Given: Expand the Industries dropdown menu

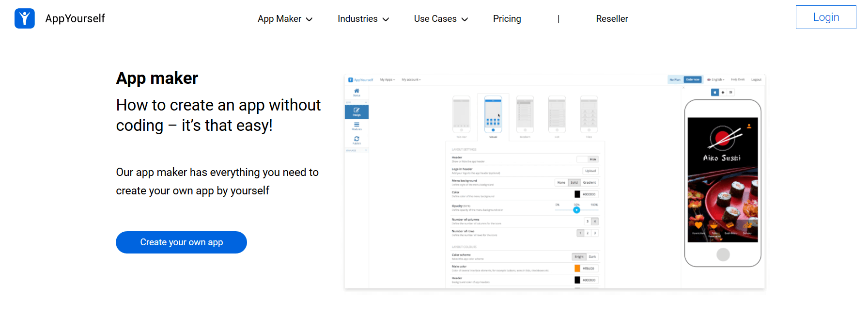Looking at the screenshot, I should point(363,19).
